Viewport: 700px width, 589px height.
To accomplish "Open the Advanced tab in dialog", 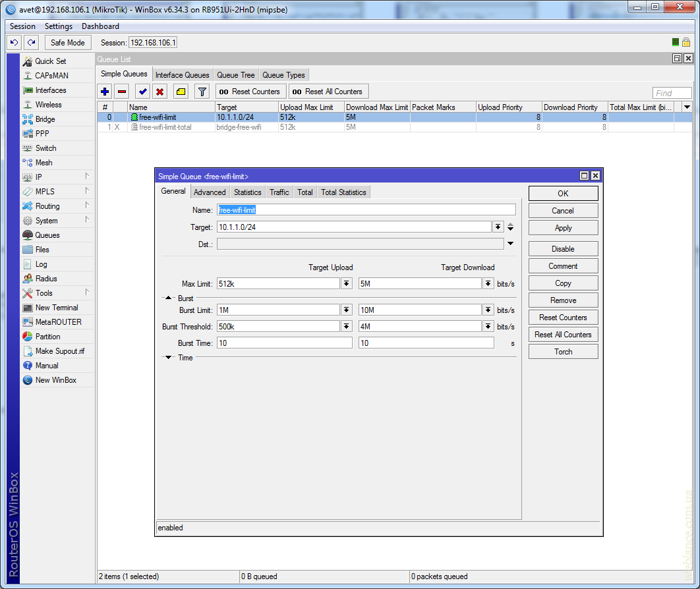I will 210,192.
